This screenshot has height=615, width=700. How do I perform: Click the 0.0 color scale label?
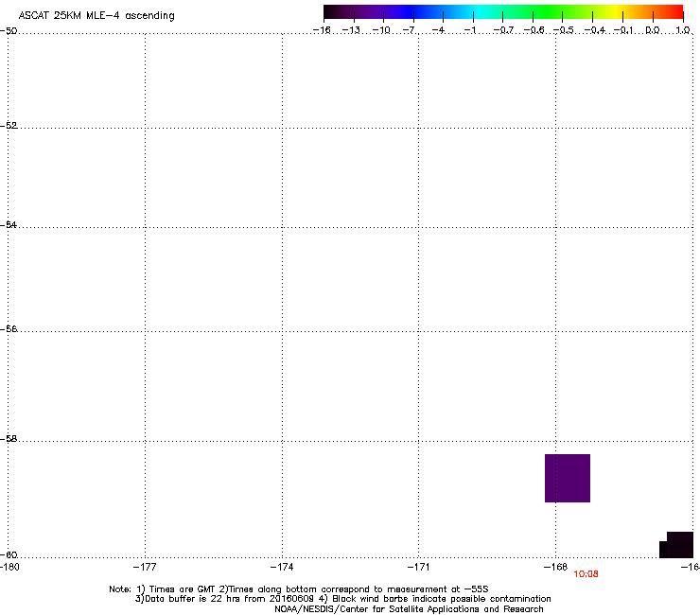pos(653,30)
